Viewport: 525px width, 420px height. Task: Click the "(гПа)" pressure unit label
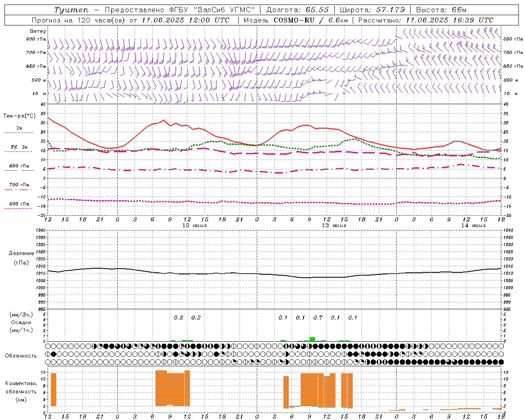pyautogui.click(x=22, y=262)
